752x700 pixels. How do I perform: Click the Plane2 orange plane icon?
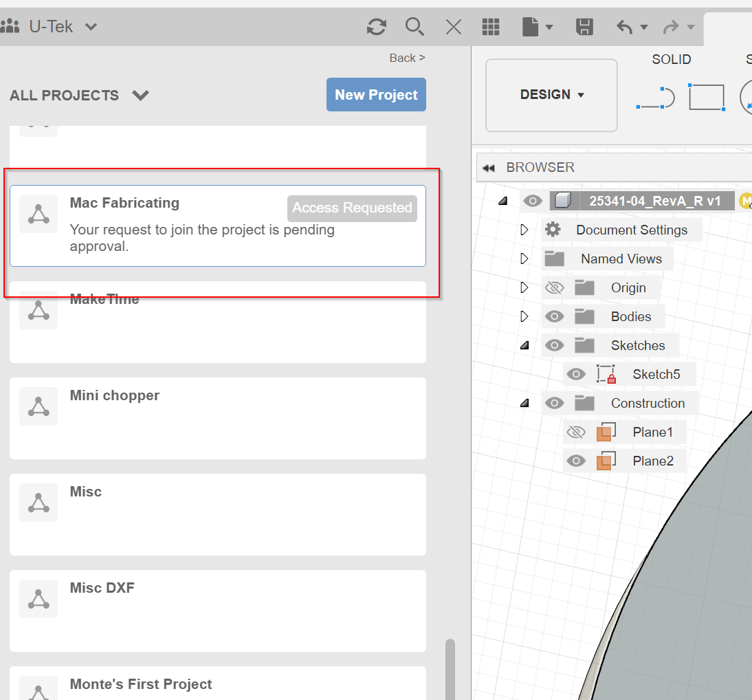click(x=606, y=461)
